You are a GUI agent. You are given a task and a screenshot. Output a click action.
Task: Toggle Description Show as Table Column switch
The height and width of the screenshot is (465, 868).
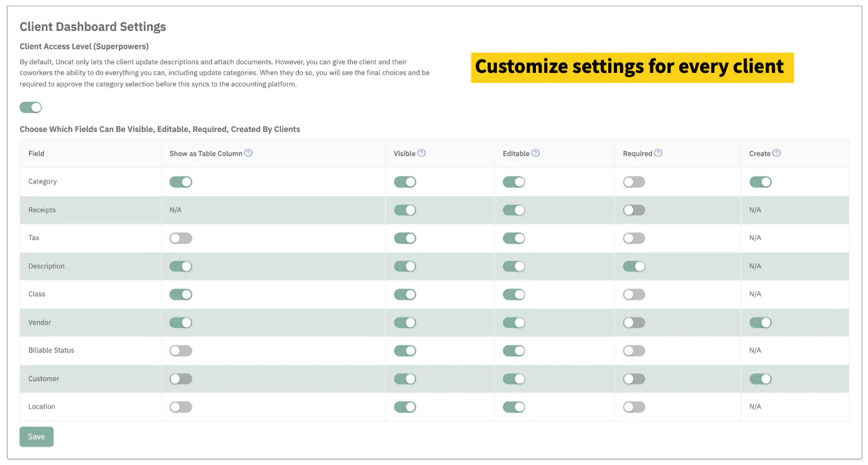coord(181,266)
